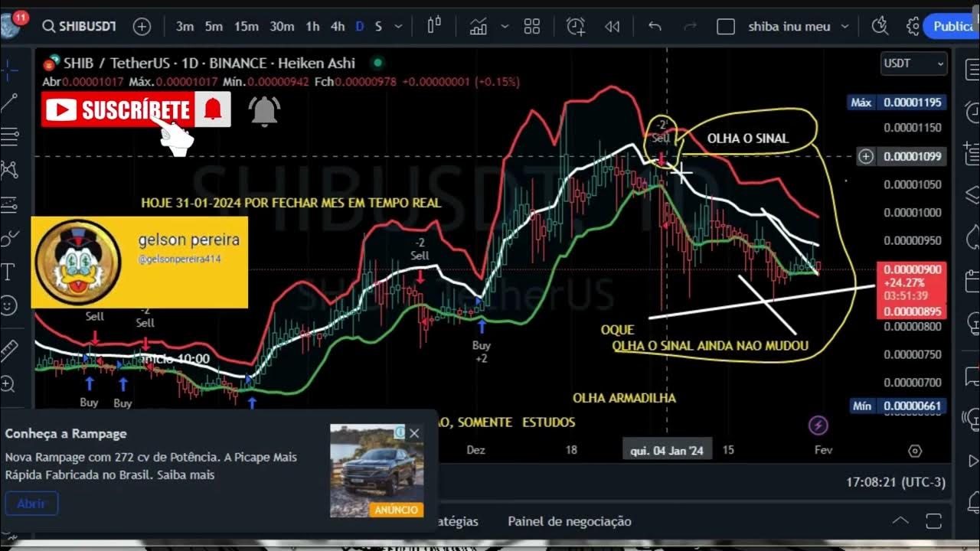Image resolution: width=980 pixels, height=551 pixels.
Task: Click the green indicator status dot
Action: [x=377, y=63]
